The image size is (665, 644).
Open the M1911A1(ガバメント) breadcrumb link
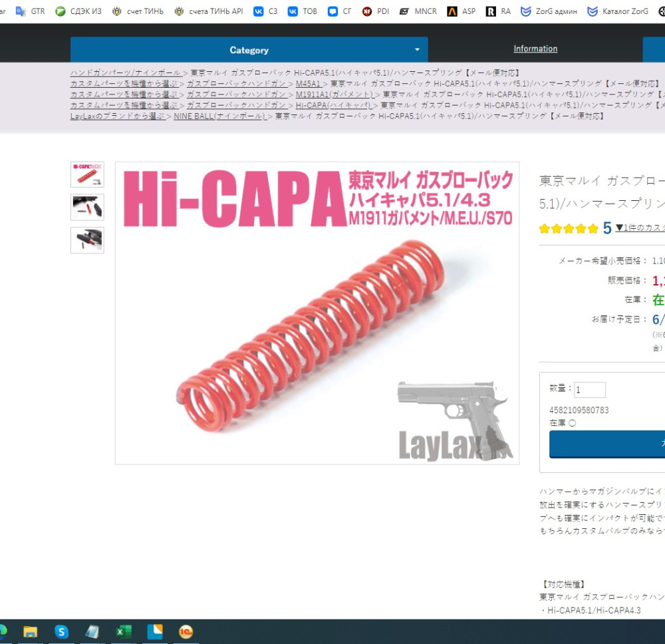click(x=334, y=94)
